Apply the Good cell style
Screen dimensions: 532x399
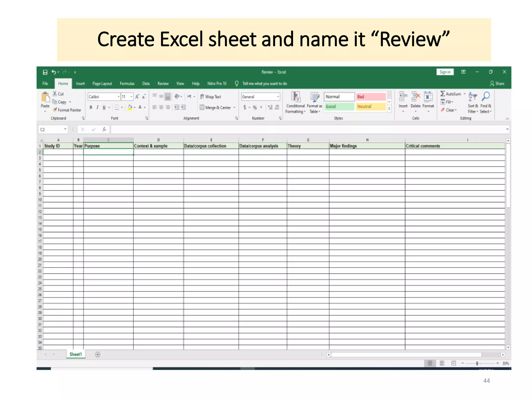(339, 107)
